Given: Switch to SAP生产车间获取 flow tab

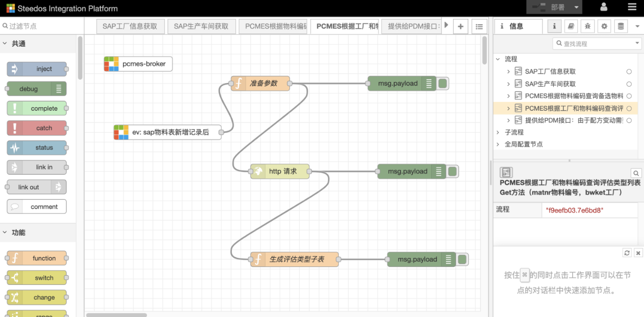Looking at the screenshot, I should (201, 26).
